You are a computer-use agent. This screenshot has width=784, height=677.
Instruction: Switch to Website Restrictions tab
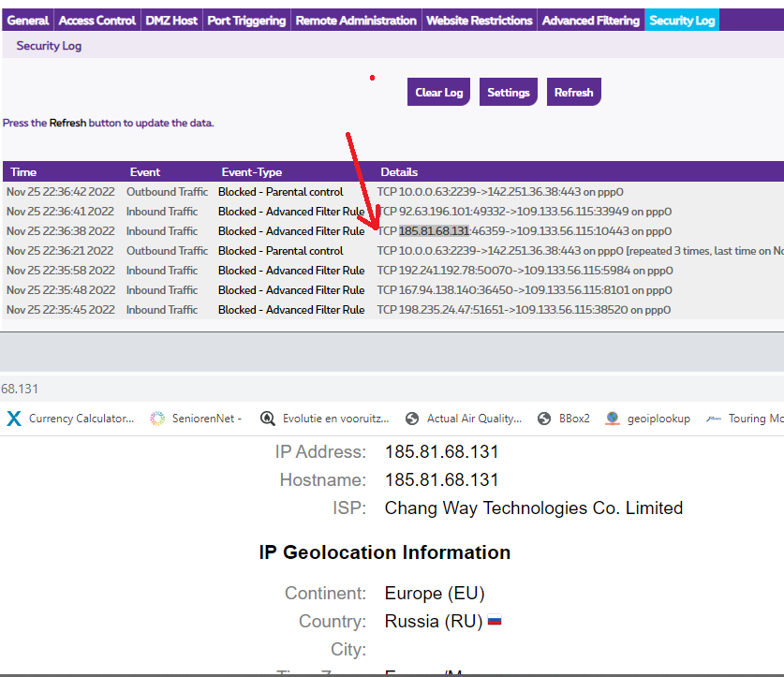480,21
